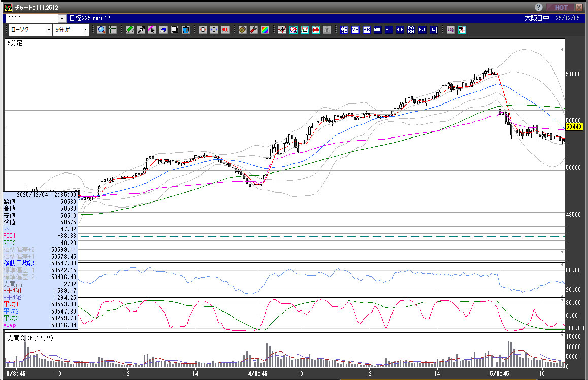Toggle the PVT indicator button

pos(422,30)
